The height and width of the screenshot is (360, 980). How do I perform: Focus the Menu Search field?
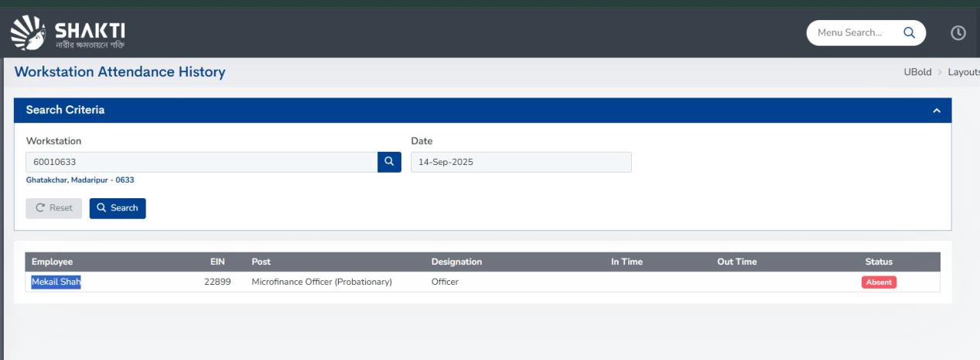tap(851, 33)
